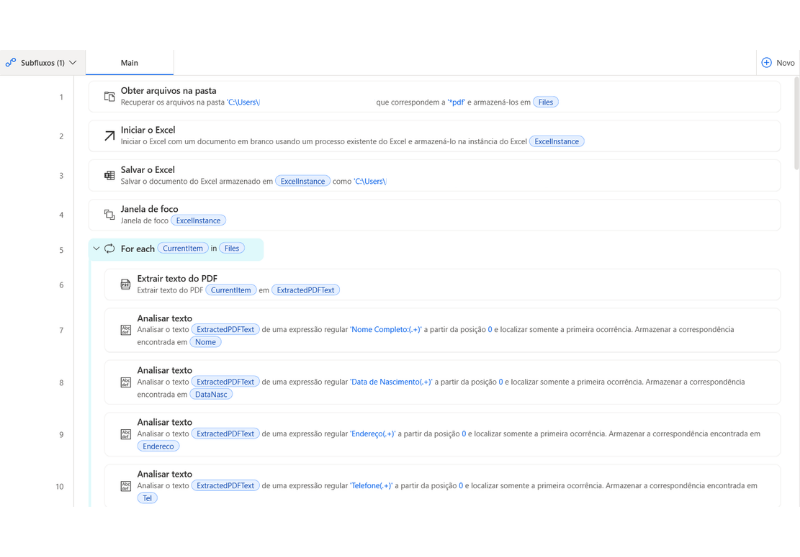Screen dimensions: 800x557
Task: Click the Tel variable pill
Action: tap(147, 498)
